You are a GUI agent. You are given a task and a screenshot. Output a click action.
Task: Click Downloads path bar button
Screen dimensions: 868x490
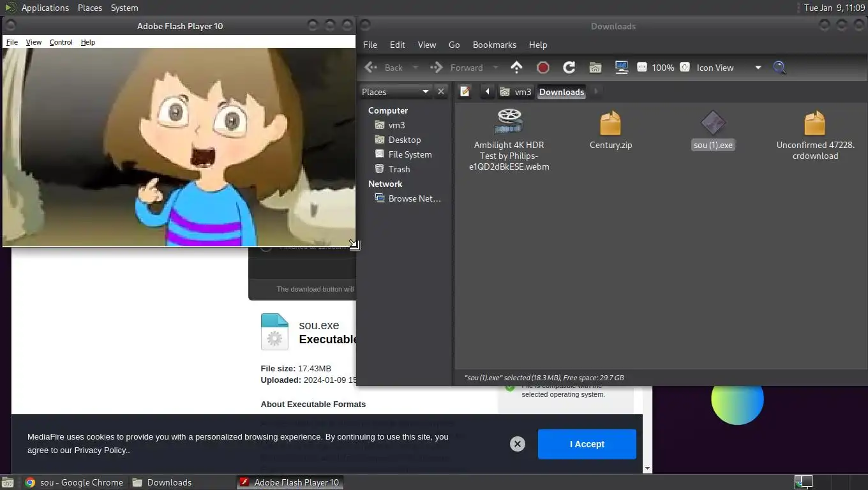click(x=562, y=92)
